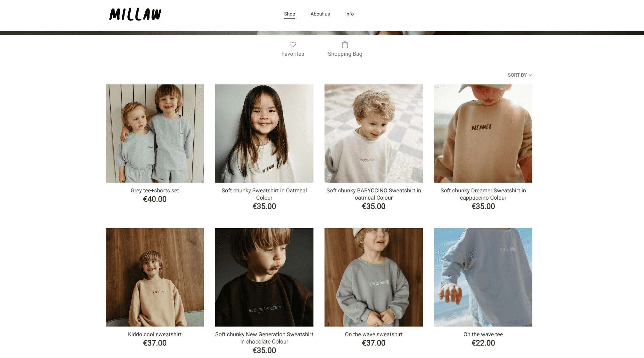View the Kiddo cool sweatshirt product thumbnail

[154, 277]
